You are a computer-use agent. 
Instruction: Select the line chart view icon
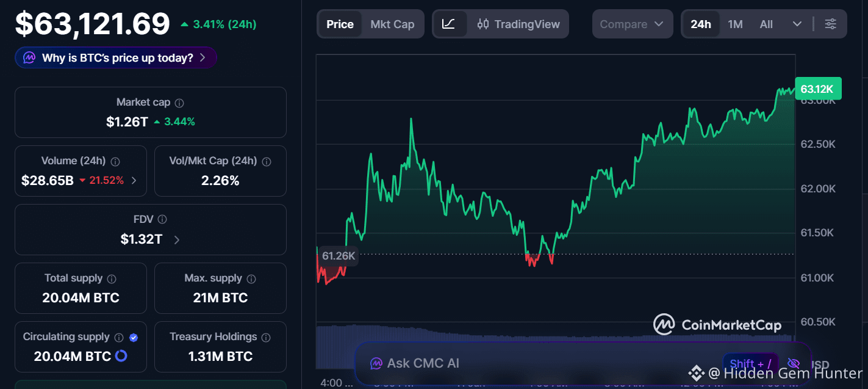coord(449,24)
